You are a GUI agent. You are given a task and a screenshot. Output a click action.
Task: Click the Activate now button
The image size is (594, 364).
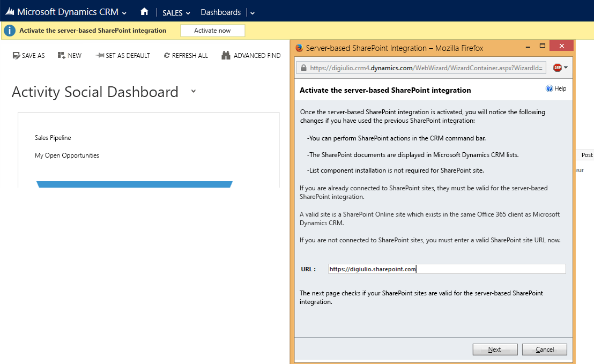(212, 31)
